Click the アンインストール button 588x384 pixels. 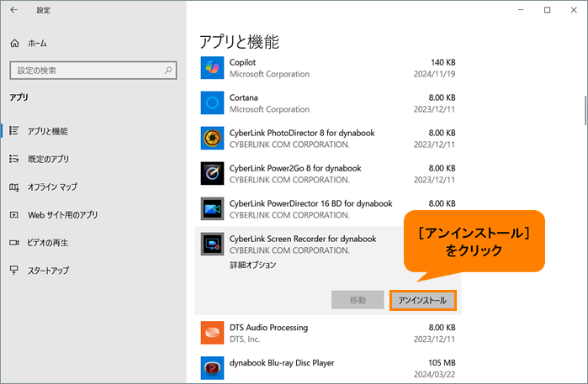(423, 300)
